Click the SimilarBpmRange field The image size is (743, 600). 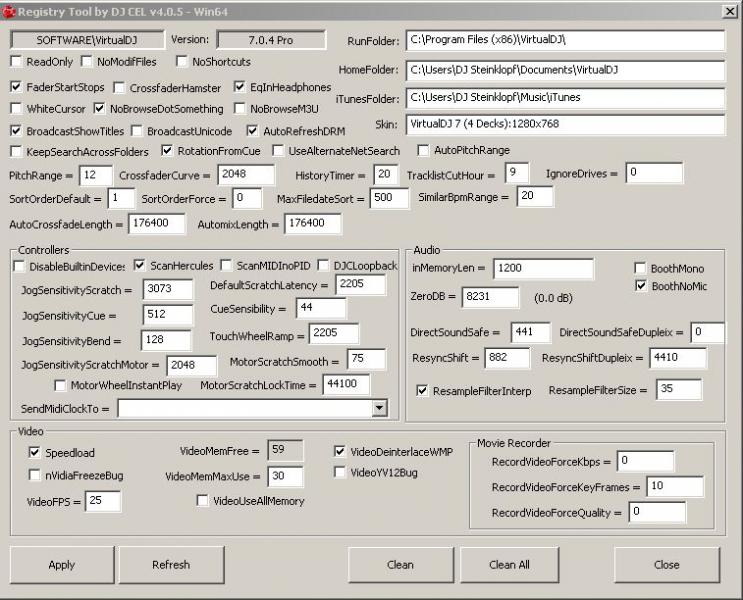click(x=535, y=196)
